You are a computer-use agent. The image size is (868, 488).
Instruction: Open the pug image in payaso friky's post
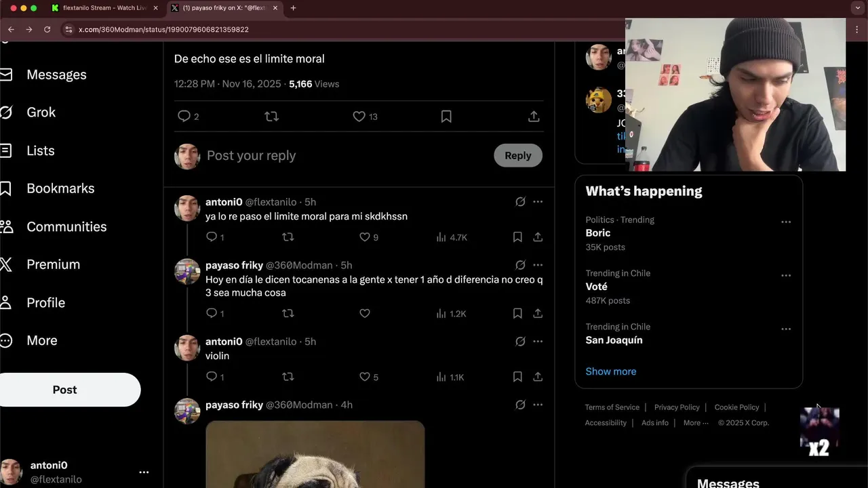coord(315,454)
